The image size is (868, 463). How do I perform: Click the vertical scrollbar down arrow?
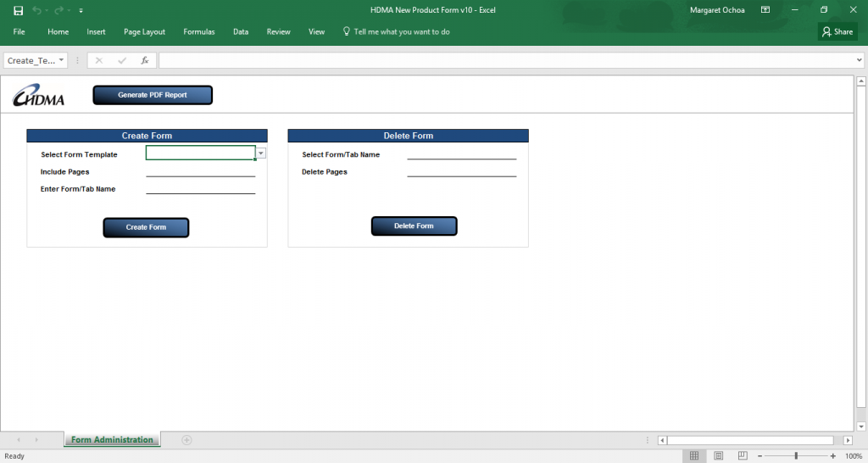point(861,427)
